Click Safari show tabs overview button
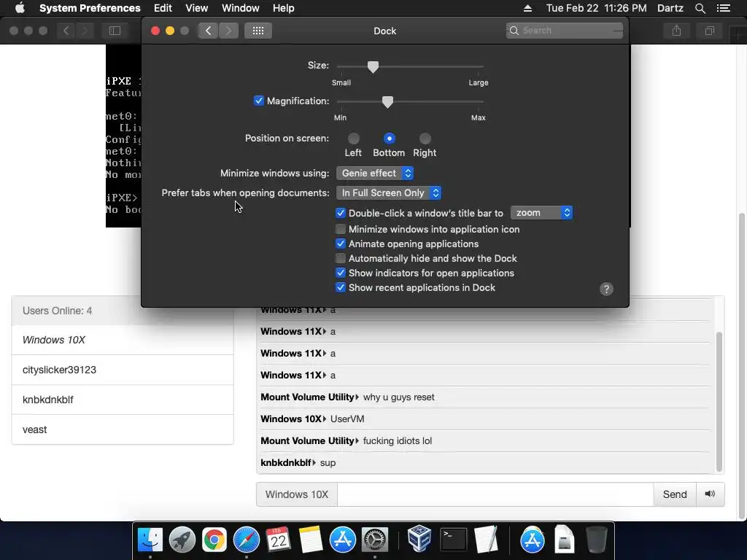 pyautogui.click(x=709, y=31)
